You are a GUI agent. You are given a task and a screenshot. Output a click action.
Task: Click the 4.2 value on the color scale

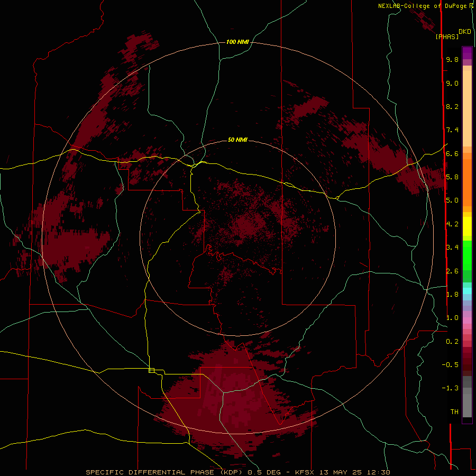coord(452,224)
